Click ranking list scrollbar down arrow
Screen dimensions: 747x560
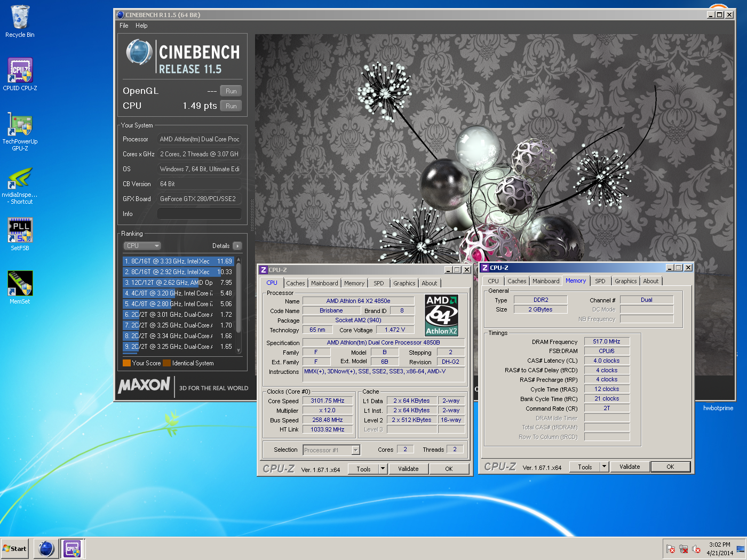click(239, 350)
